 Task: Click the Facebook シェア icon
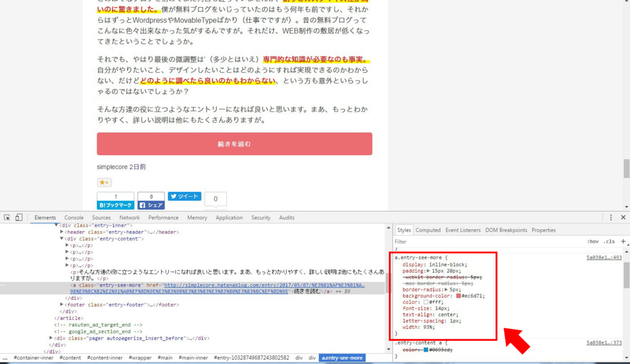pyautogui.click(x=151, y=205)
